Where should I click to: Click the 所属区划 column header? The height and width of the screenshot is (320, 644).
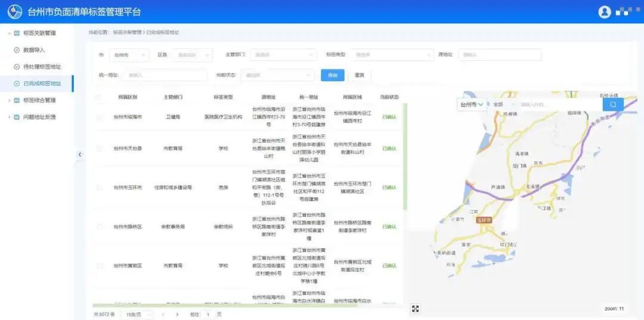pos(128,97)
